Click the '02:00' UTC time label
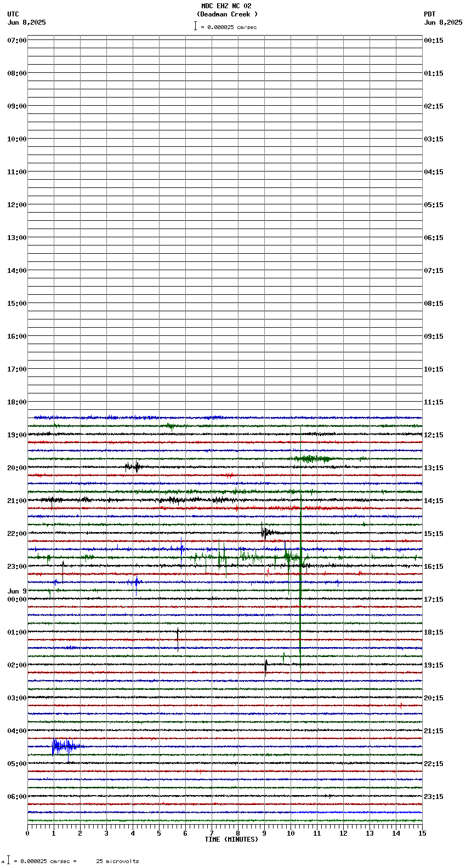 coord(17,665)
